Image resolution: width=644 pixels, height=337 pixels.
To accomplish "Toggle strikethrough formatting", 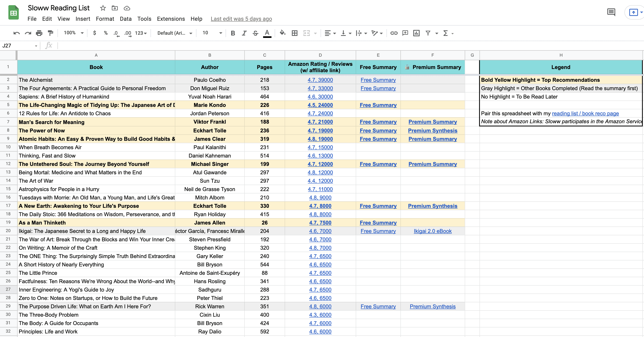I will tap(255, 33).
